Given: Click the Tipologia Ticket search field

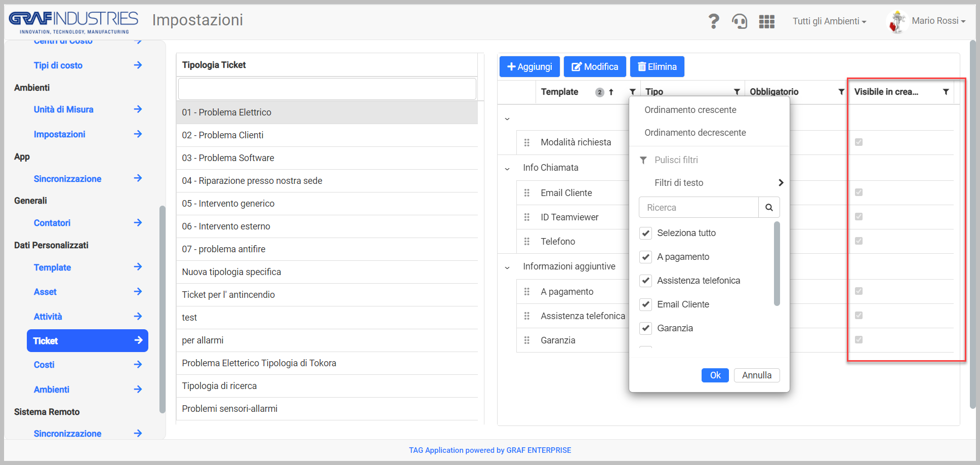Looking at the screenshot, I should click(x=327, y=89).
